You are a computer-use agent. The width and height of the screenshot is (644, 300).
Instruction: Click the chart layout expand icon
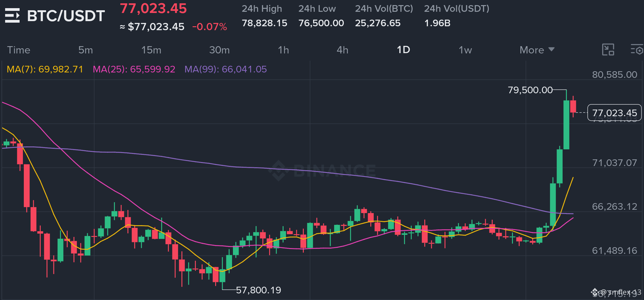click(x=608, y=50)
